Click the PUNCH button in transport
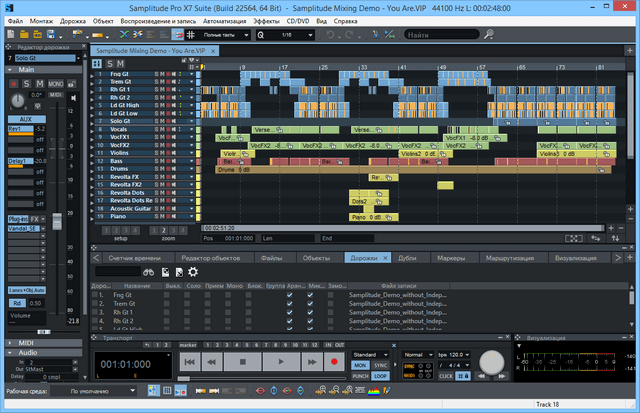 click(361, 376)
